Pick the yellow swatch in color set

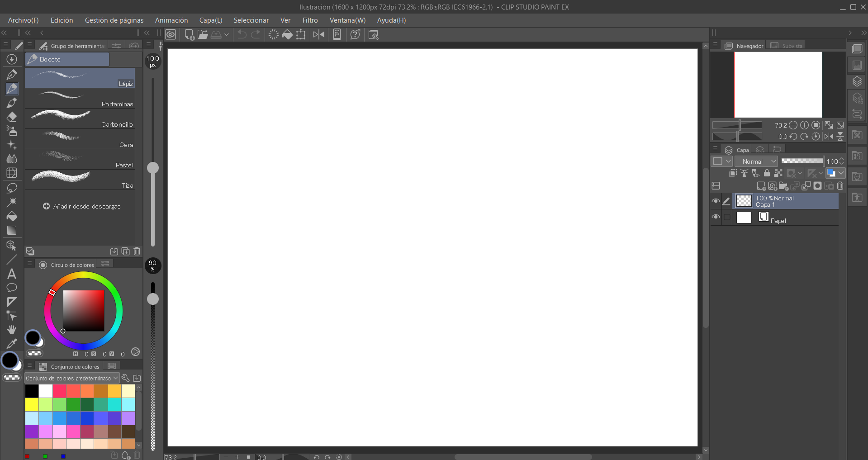coord(32,404)
